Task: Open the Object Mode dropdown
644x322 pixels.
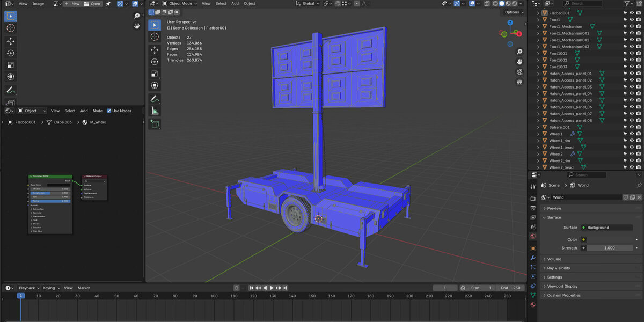Action: tap(179, 3)
